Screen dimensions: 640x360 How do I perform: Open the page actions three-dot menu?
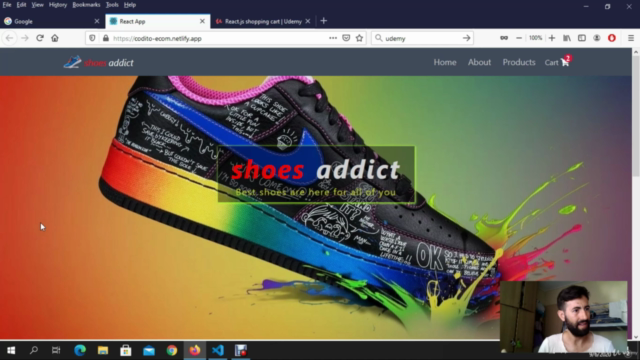(x=333, y=38)
